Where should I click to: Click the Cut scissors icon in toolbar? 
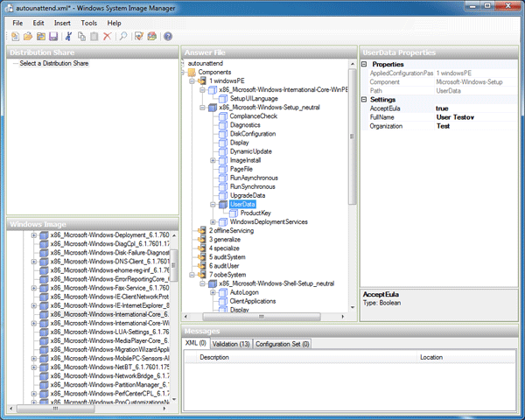click(69, 37)
